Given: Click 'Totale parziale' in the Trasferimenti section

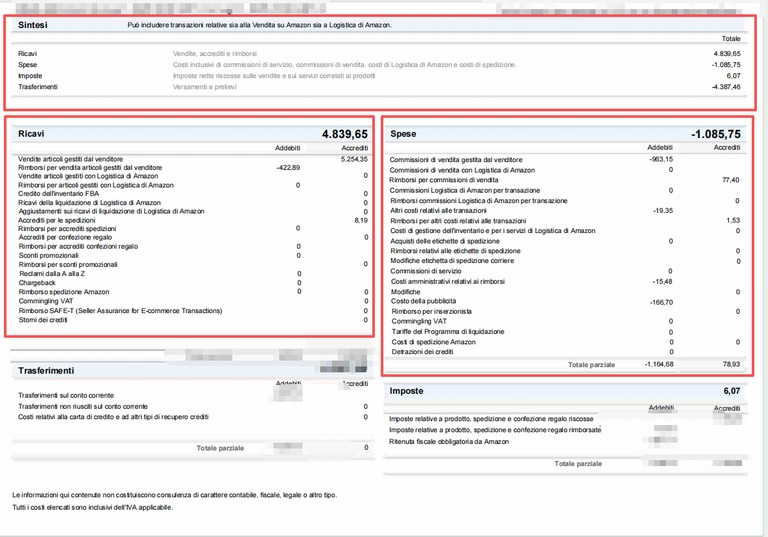Looking at the screenshot, I should click(220, 448).
